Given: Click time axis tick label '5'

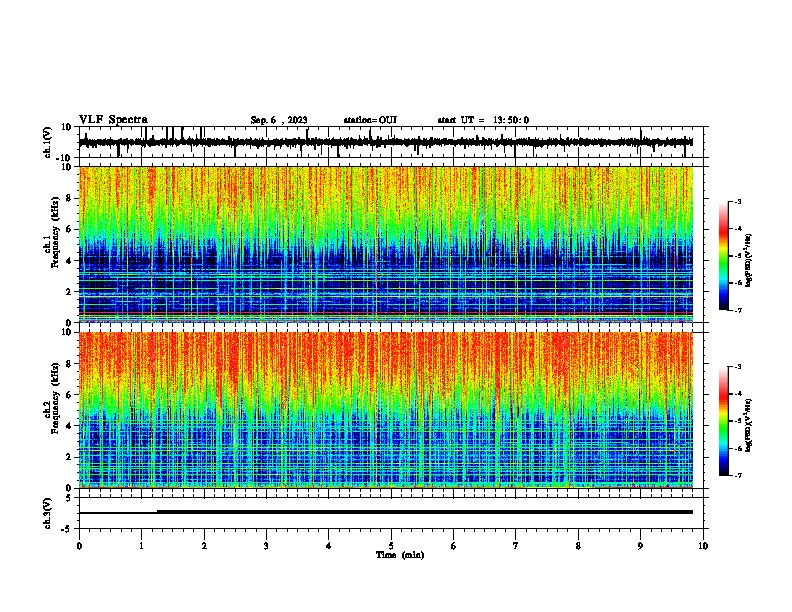Looking at the screenshot, I should [391, 546].
